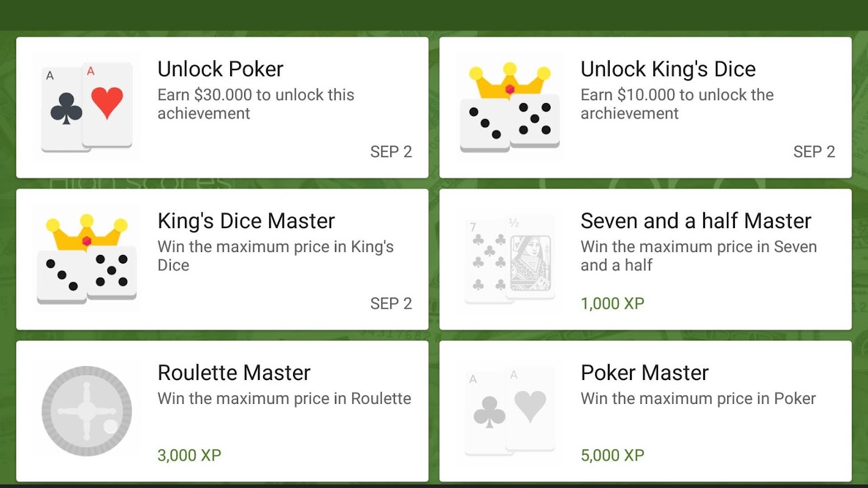868x488 pixels.
Task: Click the 3,000 XP reward label
Action: (x=189, y=455)
